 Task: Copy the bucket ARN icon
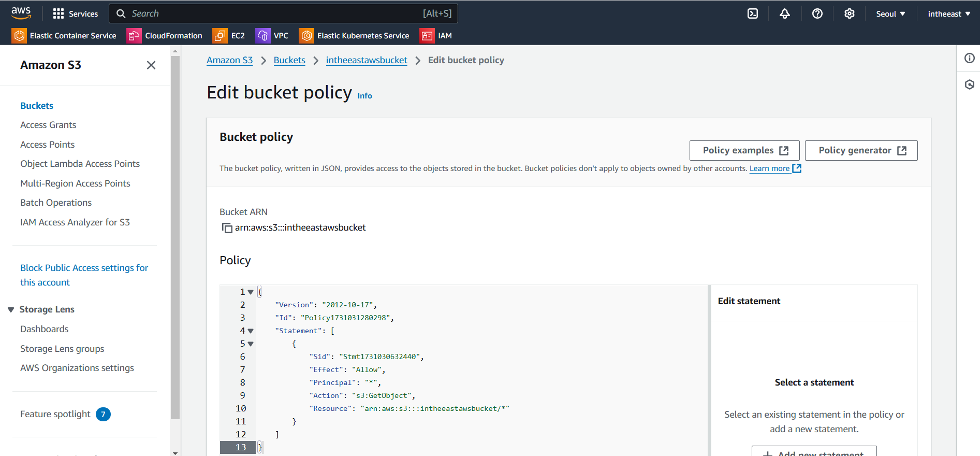(227, 228)
